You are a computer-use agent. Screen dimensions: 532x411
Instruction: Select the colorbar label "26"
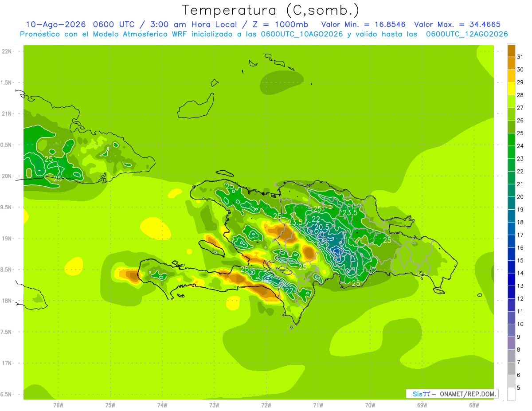coord(520,120)
